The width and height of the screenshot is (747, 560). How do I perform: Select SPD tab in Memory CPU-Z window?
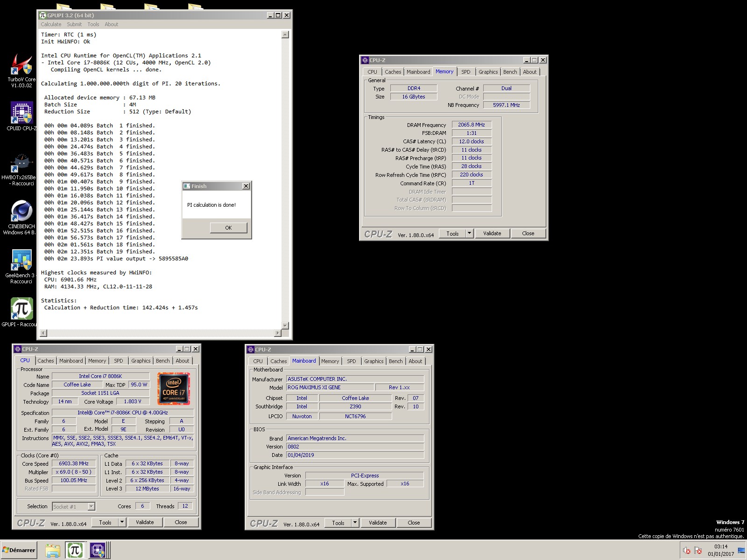466,72
